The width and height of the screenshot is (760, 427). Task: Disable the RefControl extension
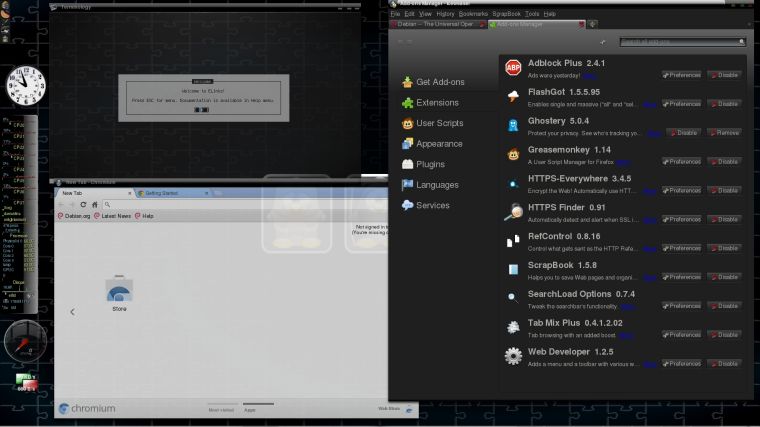point(724,248)
